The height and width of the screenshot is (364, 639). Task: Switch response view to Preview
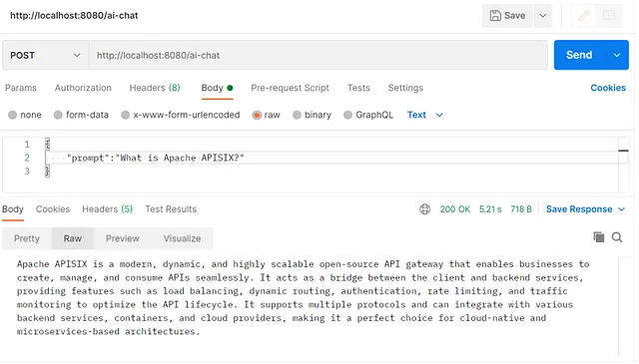pos(123,238)
